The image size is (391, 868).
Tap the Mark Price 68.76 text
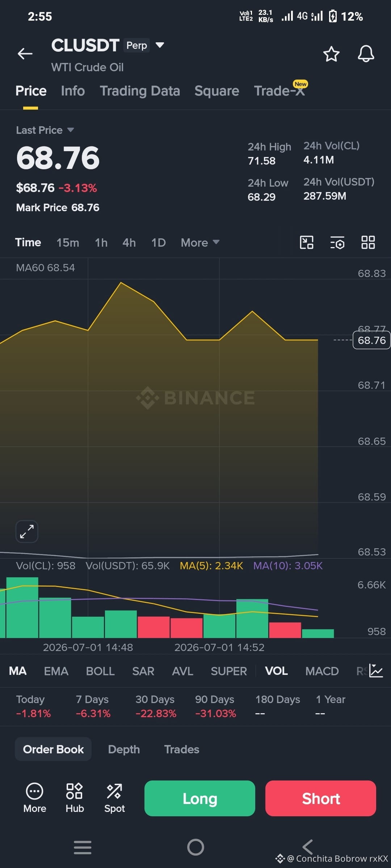point(58,208)
